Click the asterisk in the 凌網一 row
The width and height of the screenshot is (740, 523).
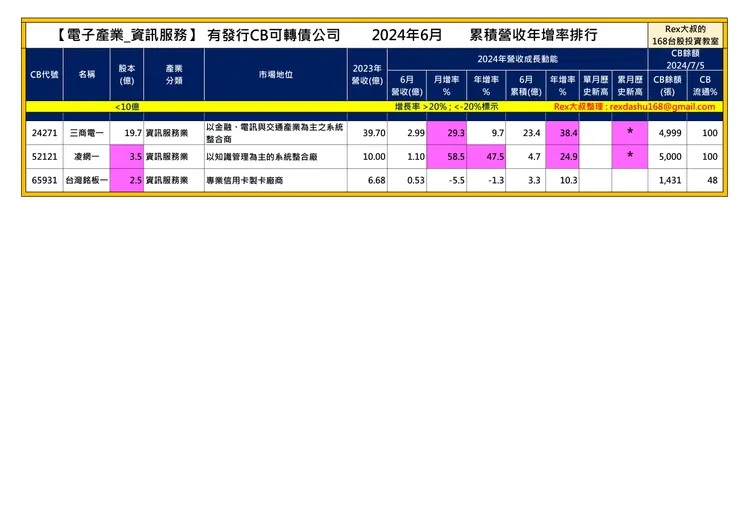click(x=630, y=156)
